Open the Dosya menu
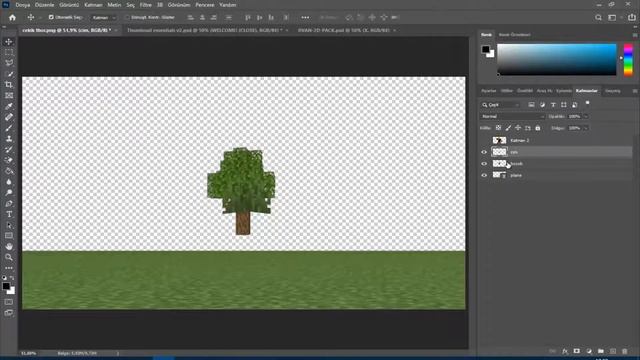This screenshot has width=640, height=360. [x=23, y=5]
